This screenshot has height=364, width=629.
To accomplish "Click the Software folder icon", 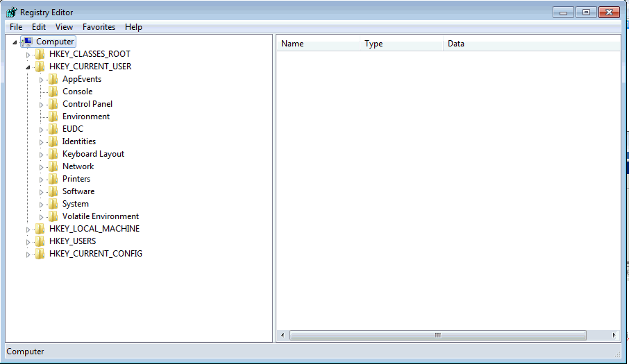I will coord(53,191).
